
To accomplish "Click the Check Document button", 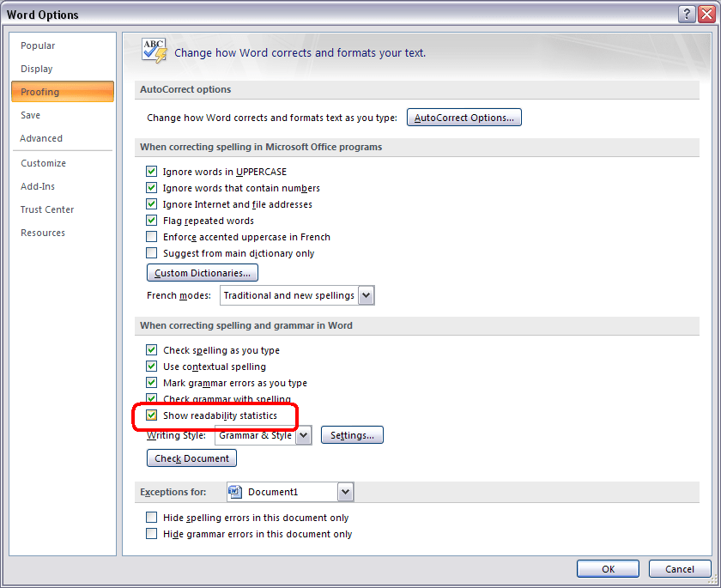I will [191, 458].
